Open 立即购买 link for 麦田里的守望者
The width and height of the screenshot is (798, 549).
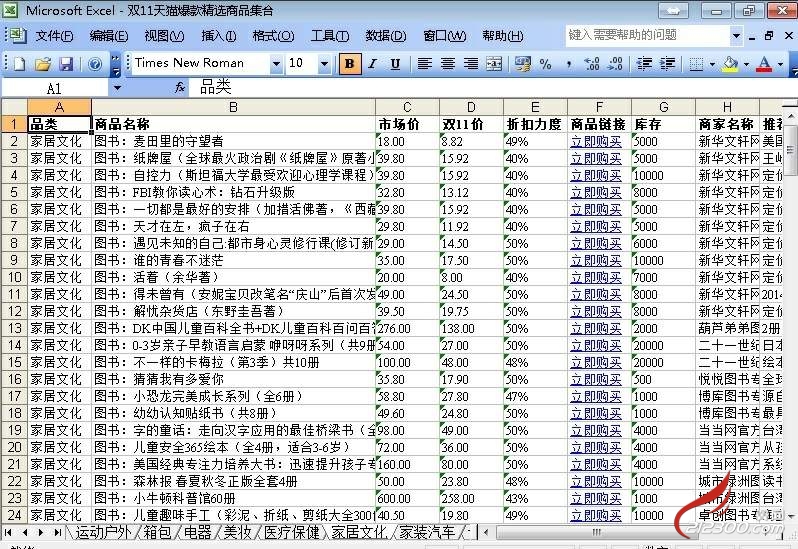595,141
